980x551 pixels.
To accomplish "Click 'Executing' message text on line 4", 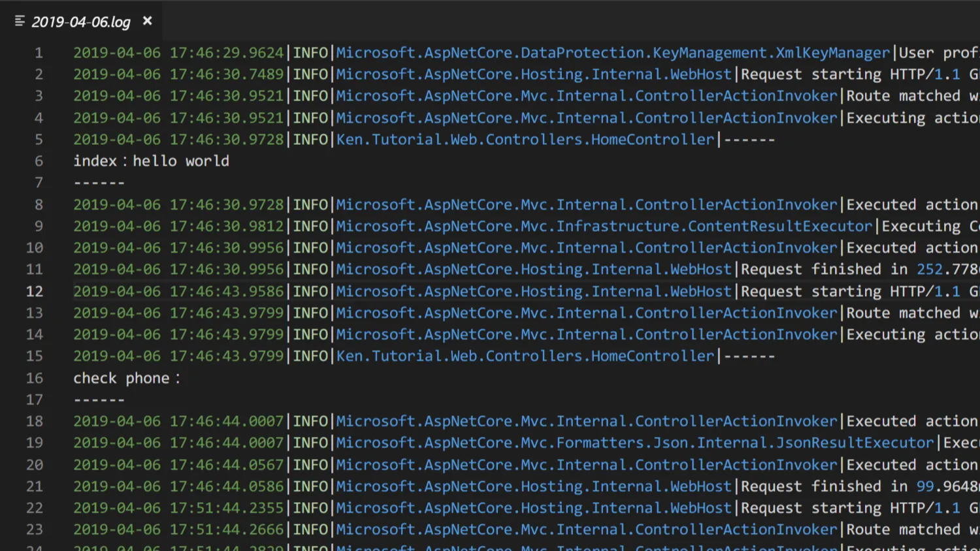I will tap(886, 118).
